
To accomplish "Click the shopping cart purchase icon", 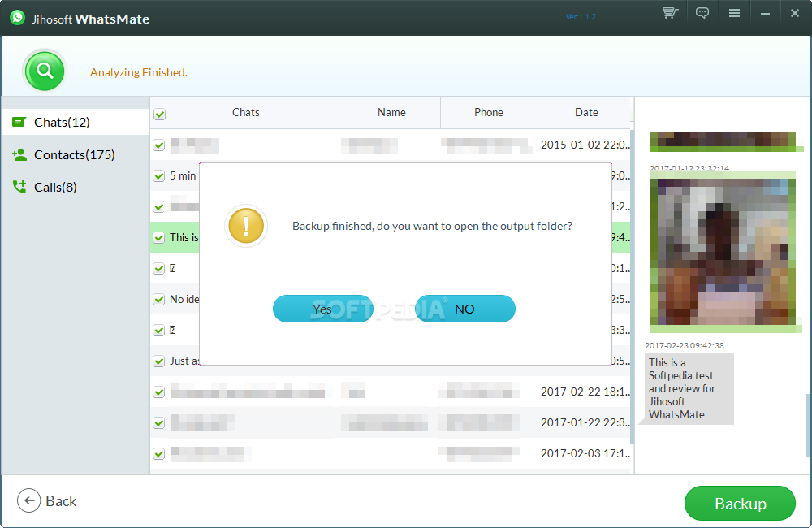I will click(671, 13).
